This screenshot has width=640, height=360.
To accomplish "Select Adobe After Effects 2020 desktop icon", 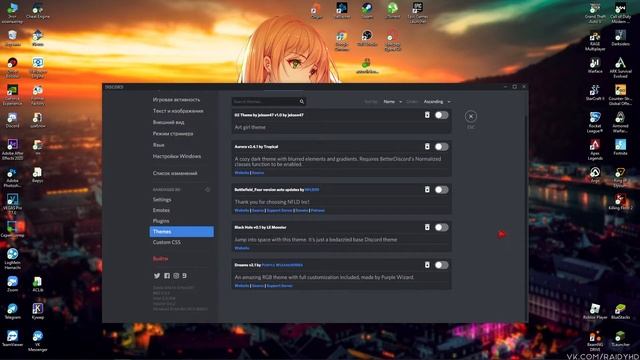I will coord(12,149).
